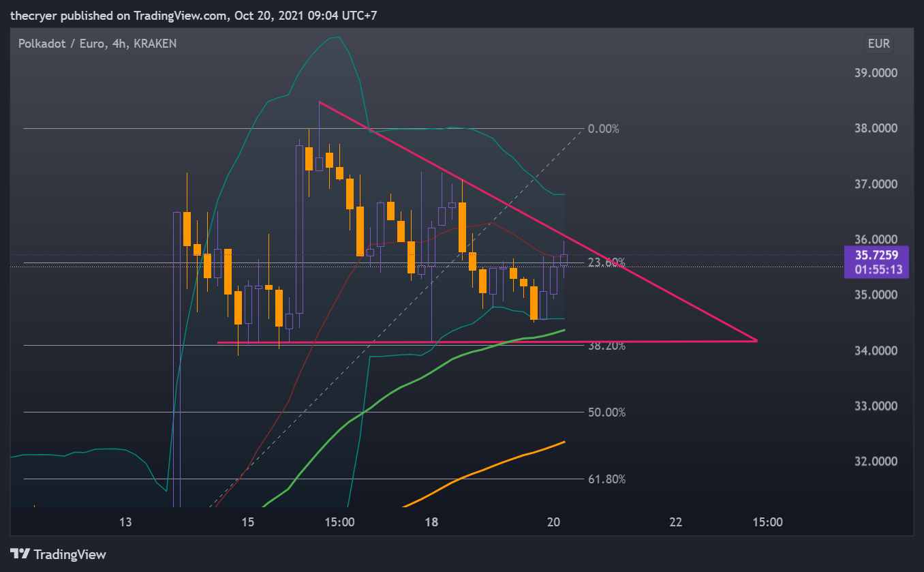This screenshot has width=924, height=572.
Task: Click the current price label 35.7259
Action: 877,255
